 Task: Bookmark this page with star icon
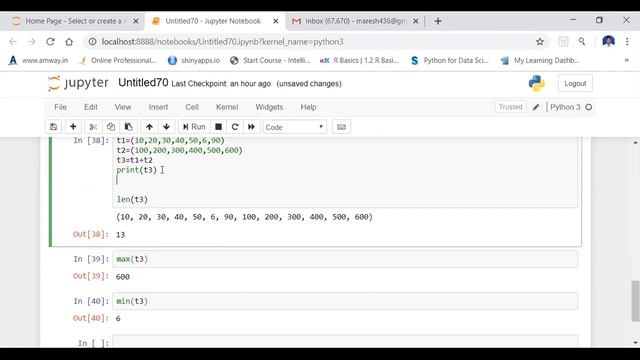pos(540,42)
